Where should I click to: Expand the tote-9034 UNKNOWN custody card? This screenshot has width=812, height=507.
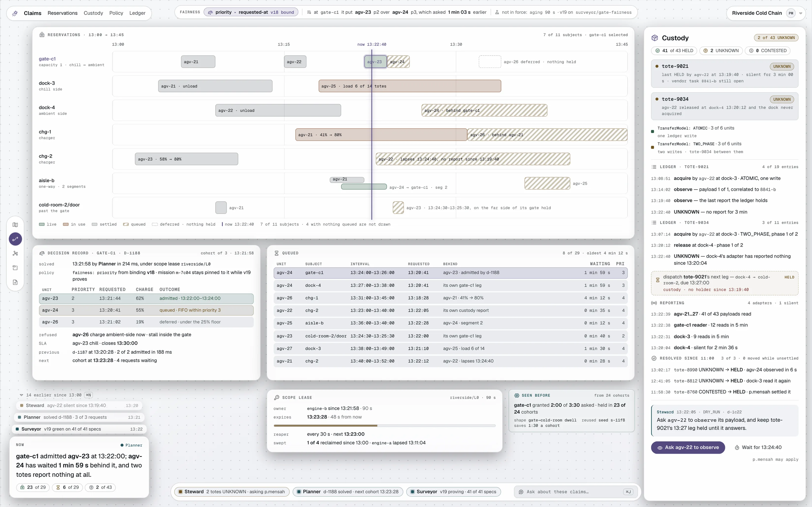click(x=724, y=106)
